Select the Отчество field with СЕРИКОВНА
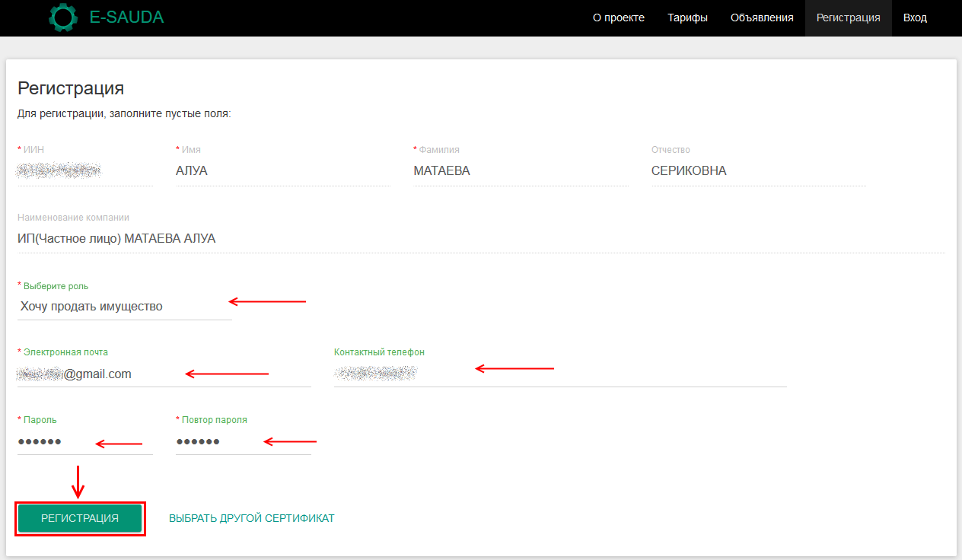The image size is (962, 560). (757, 171)
